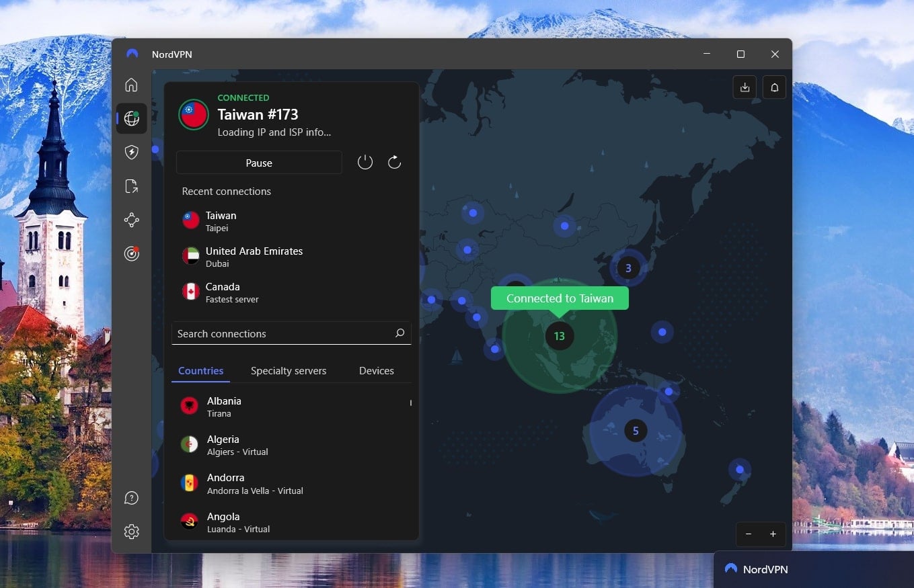Open Threat Protection shield panel
Viewport: 914px width, 588px height.
coord(131,152)
